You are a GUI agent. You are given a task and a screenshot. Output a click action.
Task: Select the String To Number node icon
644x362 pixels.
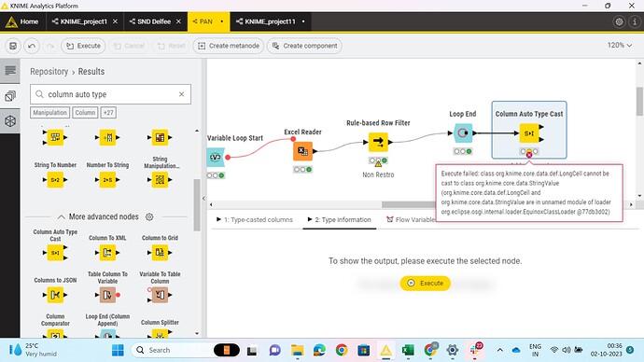(x=55, y=180)
